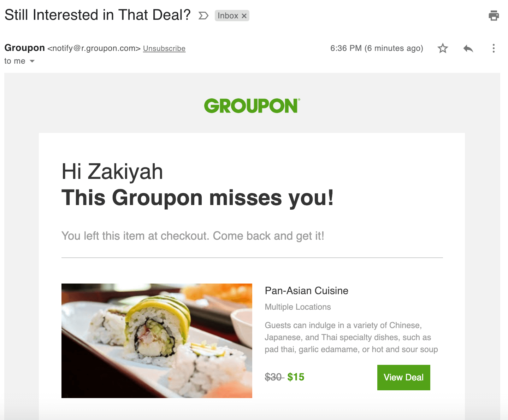Click the Unsubscribe link
508x420 pixels.
164,48
